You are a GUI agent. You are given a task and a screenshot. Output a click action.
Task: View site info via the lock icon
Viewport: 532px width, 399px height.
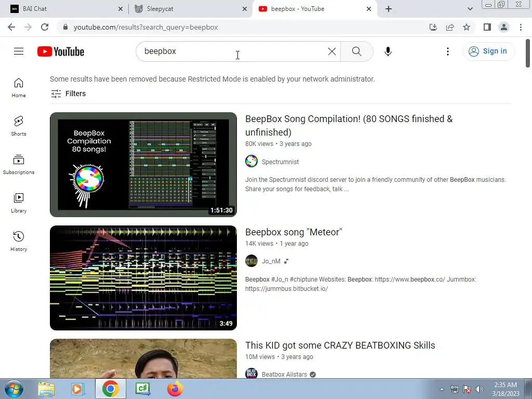[65, 27]
